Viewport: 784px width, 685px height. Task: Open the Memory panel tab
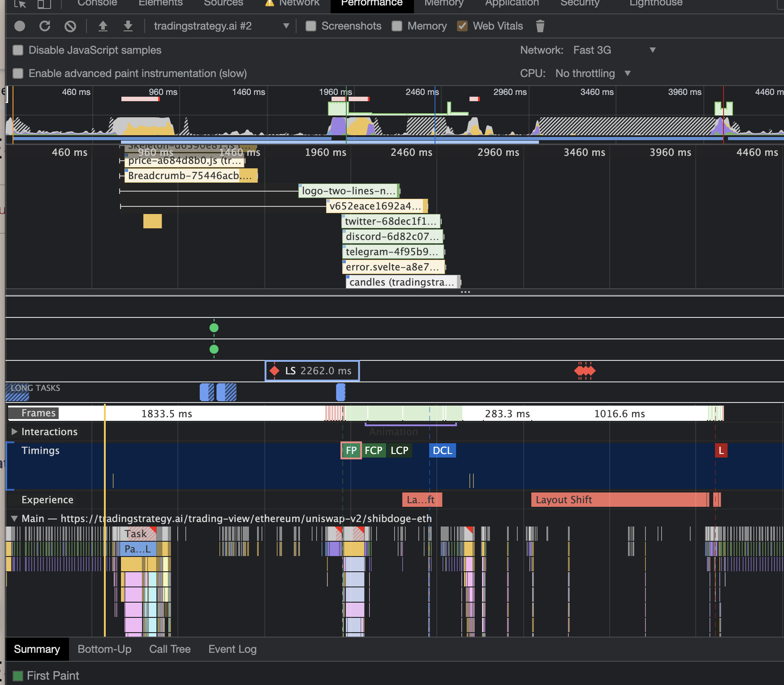pos(444,3)
